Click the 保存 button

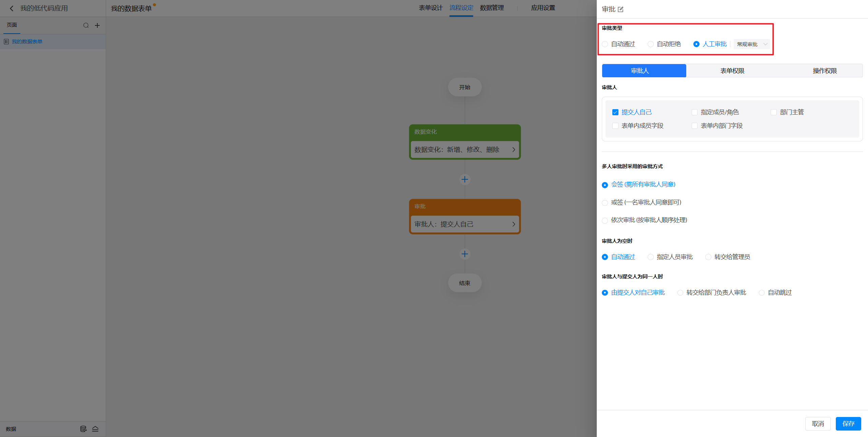tap(848, 423)
